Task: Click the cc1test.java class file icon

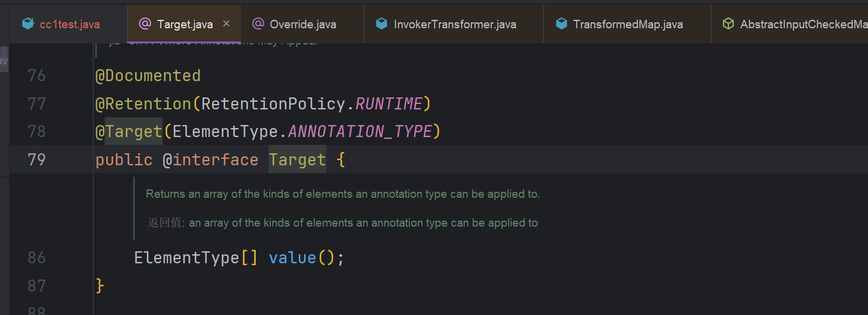Action: tap(28, 24)
